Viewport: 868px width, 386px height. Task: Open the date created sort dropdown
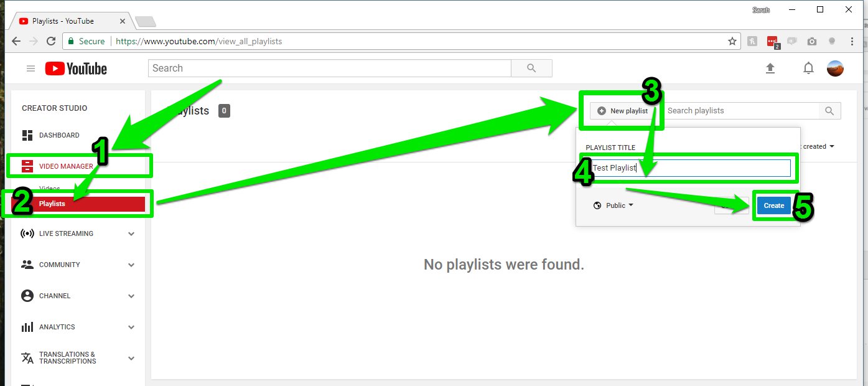click(817, 146)
